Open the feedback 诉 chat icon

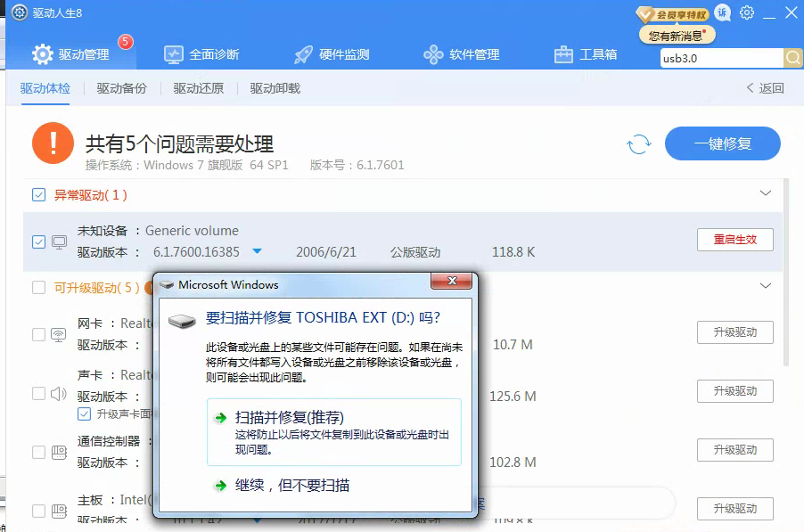[x=723, y=12]
